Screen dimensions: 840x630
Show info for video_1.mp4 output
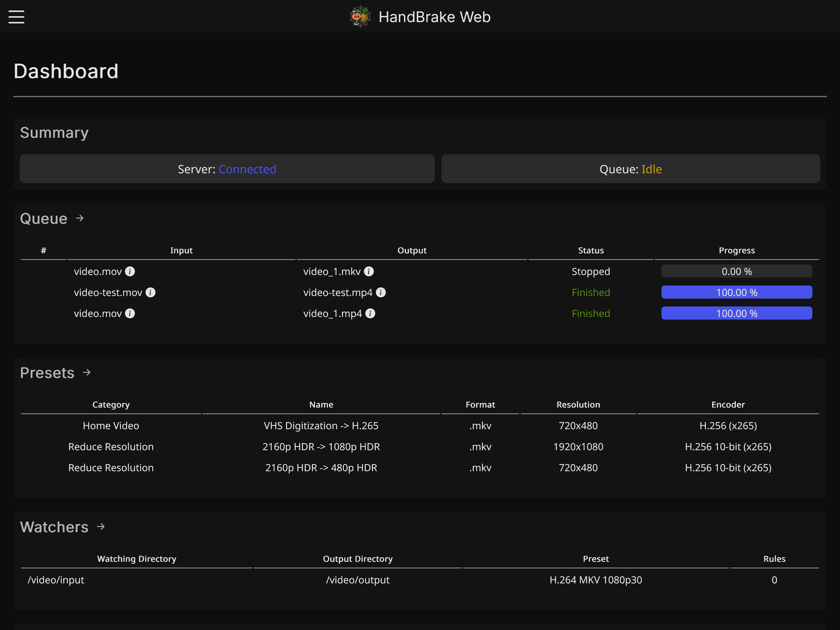pos(370,313)
